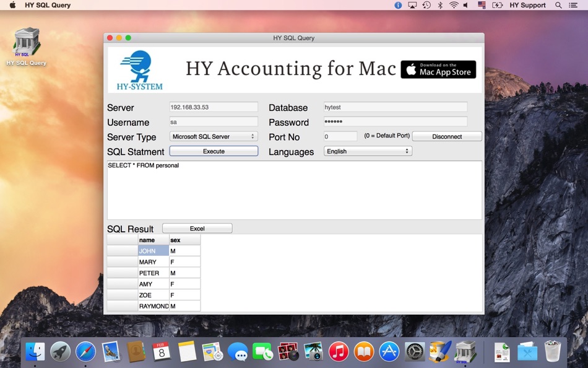This screenshot has width=588, height=368.
Task: Open Launchpad from the Dock
Action: click(x=61, y=352)
